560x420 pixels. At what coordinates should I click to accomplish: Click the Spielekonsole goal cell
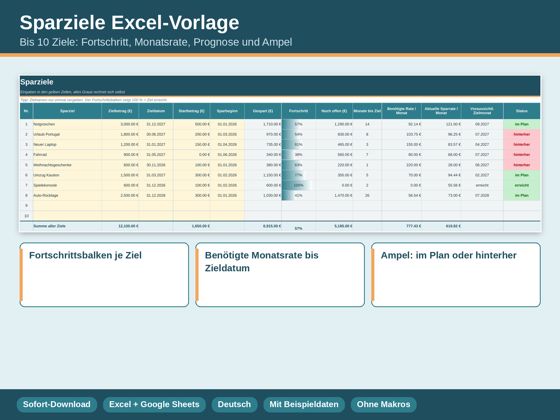[x=67, y=185]
